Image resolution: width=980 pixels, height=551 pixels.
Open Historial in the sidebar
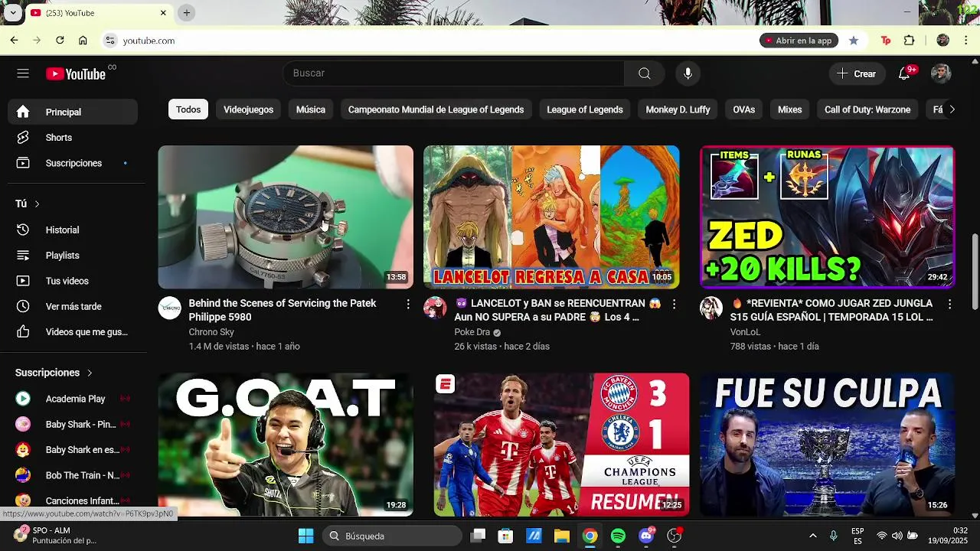pyautogui.click(x=73, y=230)
